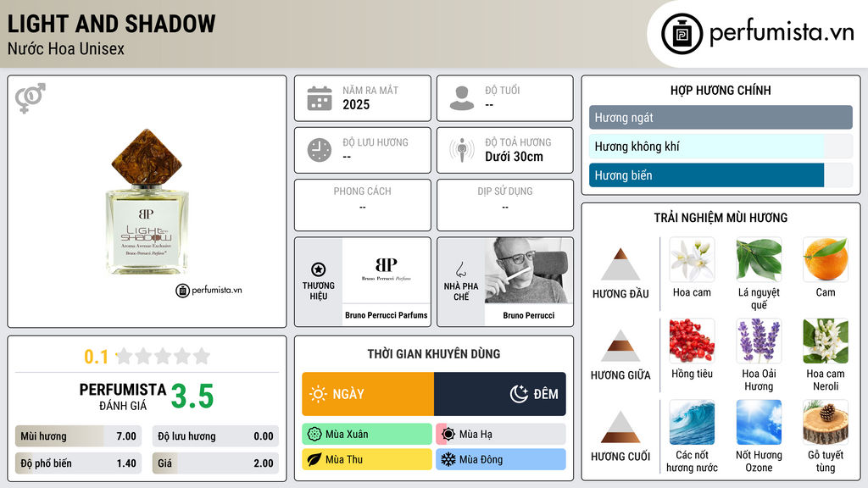This screenshot has height=488, width=868.
Task: Click the Hương đầu pyramid icon
Action: click(x=620, y=264)
